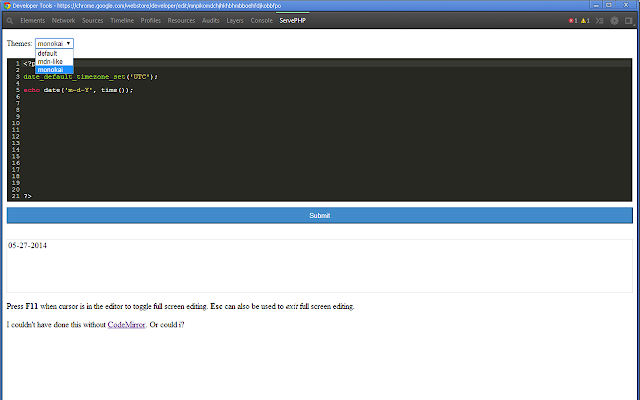The image size is (640, 400).
Task: Click the Chrome icon in title bar
Action: tap(7, 6)
